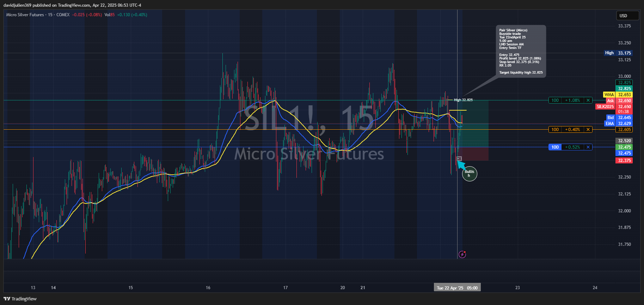Click the Ask 32.650 price label
The height and width of the screenshot is (305, 644).
coord(619,101)
